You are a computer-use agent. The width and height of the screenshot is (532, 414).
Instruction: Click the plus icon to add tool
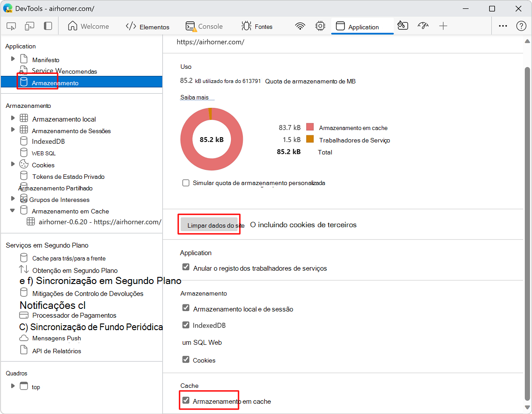443,26
